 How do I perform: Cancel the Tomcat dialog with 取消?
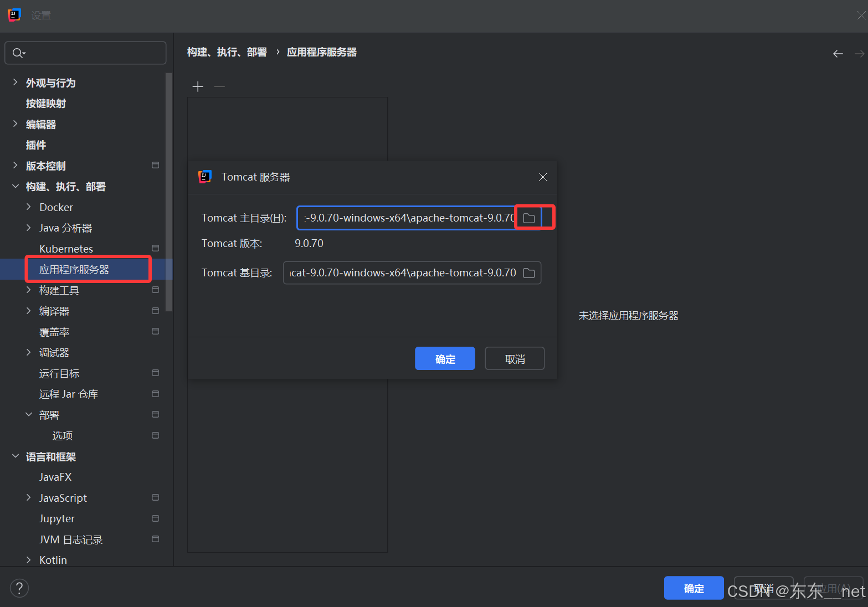click(x=515, y=358)
